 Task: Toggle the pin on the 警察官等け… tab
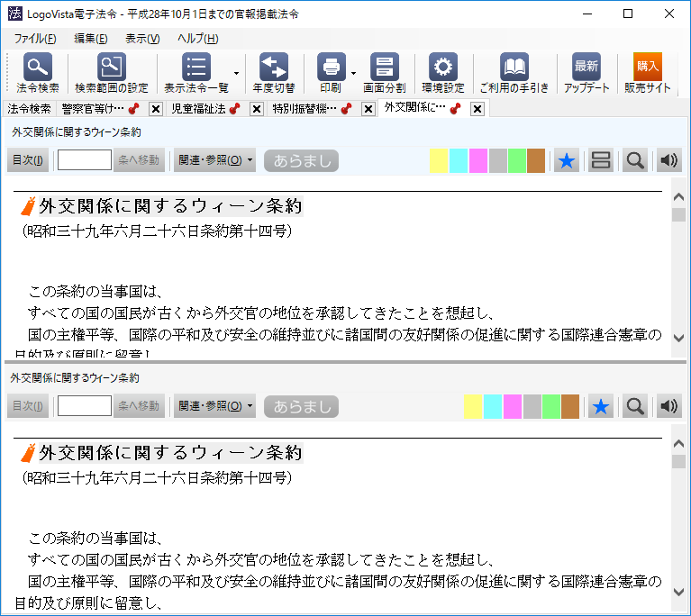pos(133,109)
